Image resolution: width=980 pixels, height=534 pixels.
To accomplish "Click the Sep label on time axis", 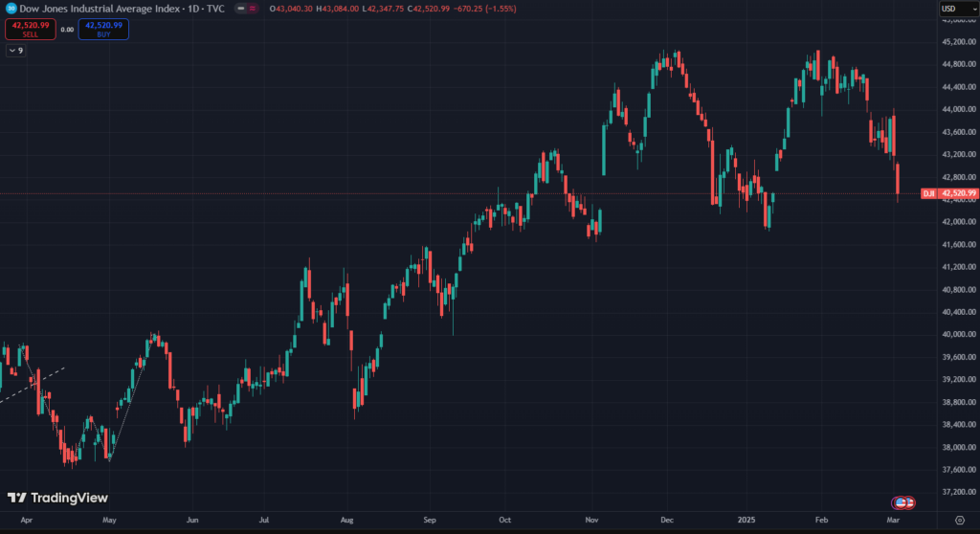I will pyautogui.click(x=430, y=520).
